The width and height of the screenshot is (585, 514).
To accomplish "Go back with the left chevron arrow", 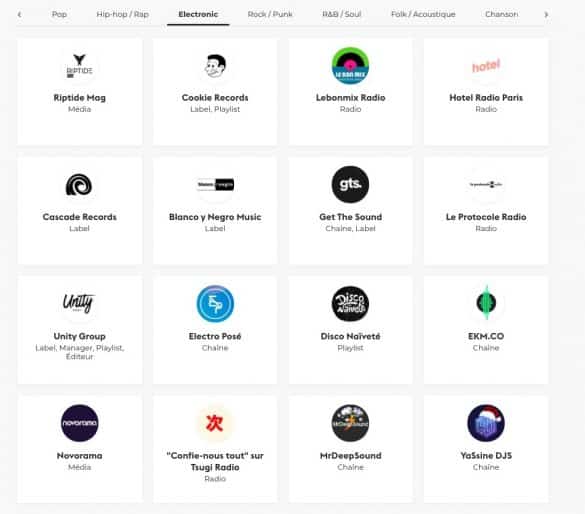I will click(x=19, y=15).
